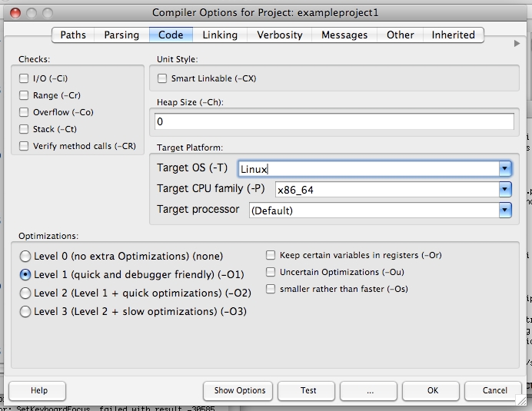Click inside the Heap Size field
The image size is (532, 411).
click(x=334, y=121)
